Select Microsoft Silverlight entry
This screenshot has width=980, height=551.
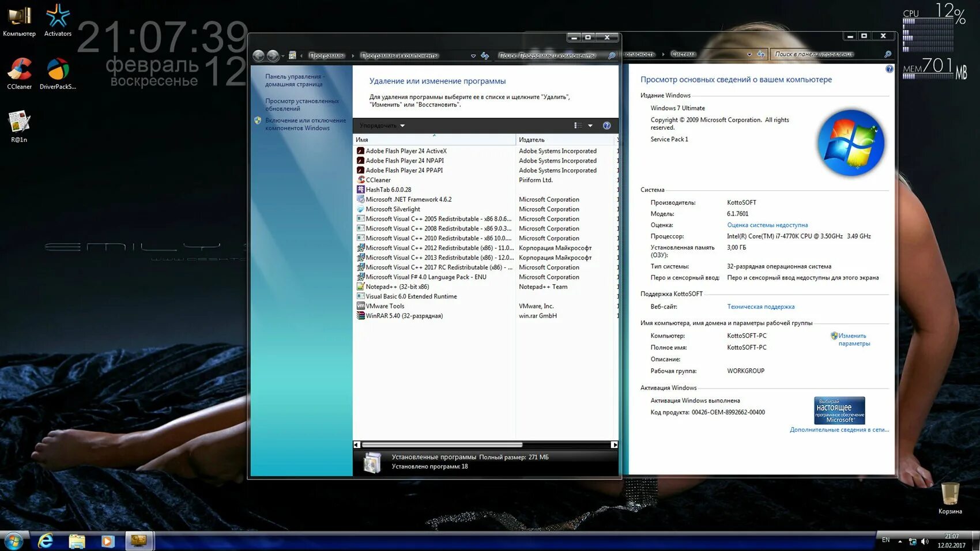[x=485, y=209]
